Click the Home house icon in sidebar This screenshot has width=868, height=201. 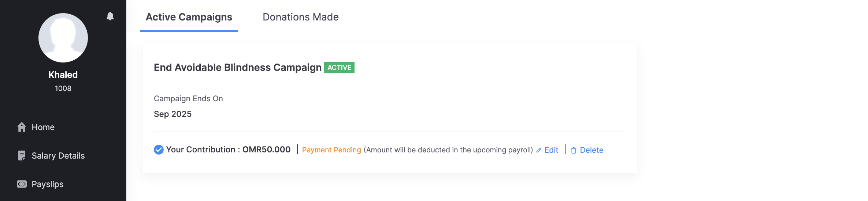click(22, 127)
